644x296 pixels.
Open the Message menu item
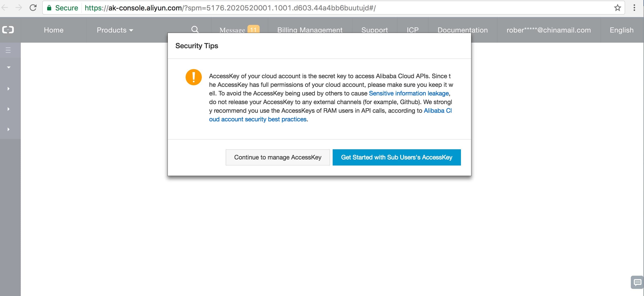click(x=232, y=30)
